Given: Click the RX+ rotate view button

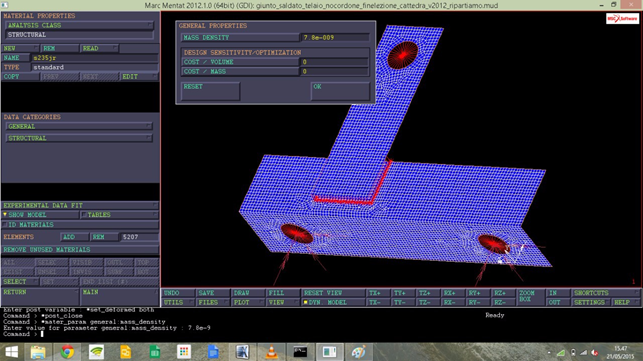Looking at the screenshot, I should click(453, 293).
